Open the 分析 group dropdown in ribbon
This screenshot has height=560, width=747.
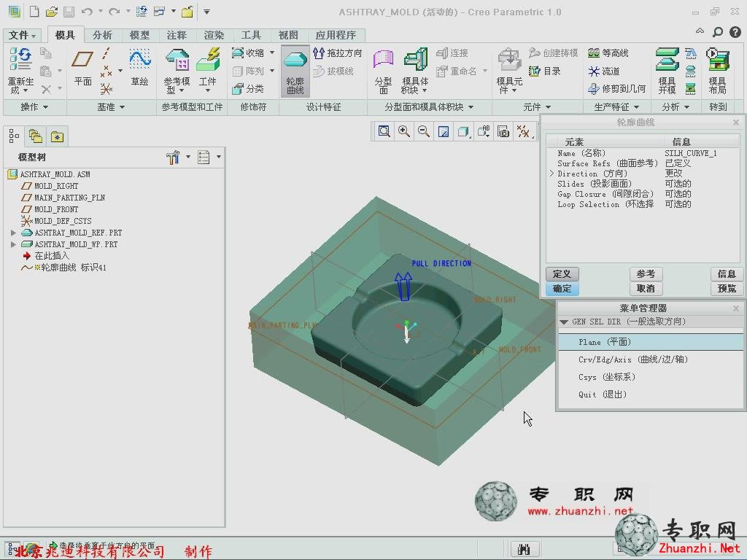coord(675,107)
